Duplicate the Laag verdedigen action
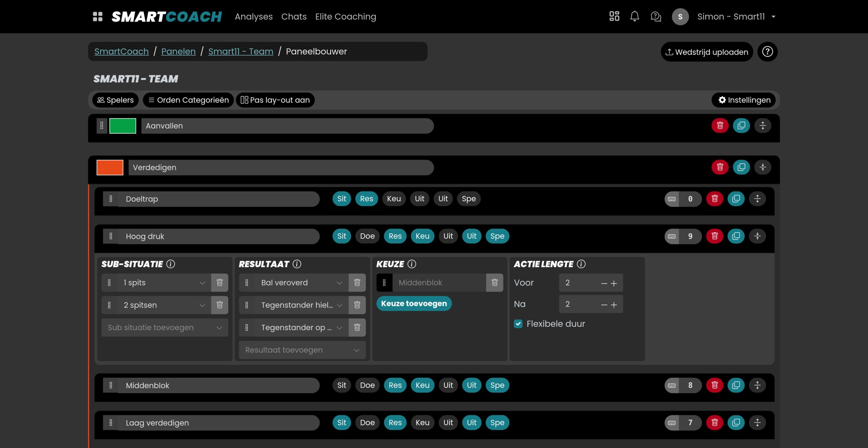Image resolution: width=868 pixels, height=448 pixels. tap(736, 423)
